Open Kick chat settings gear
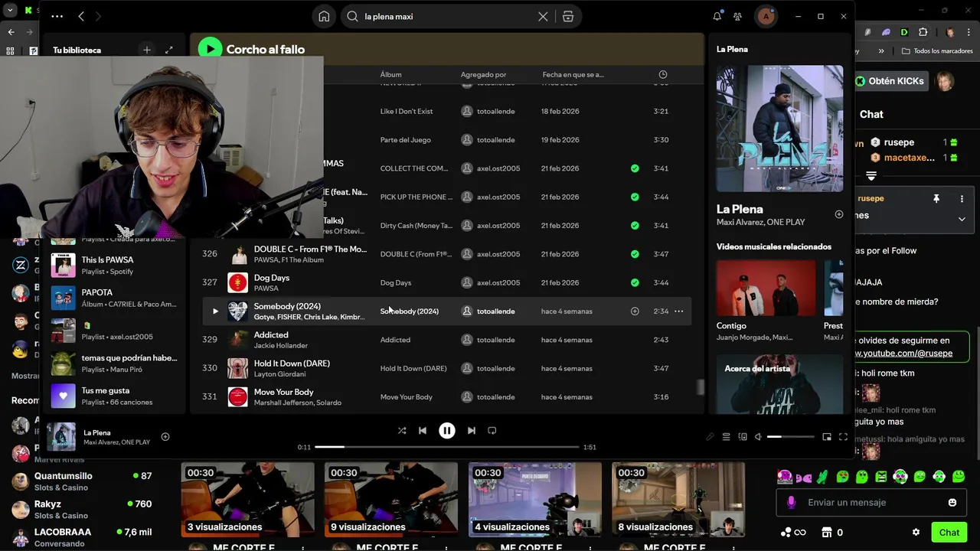Image resolution: width=980 pixels, height=551 pixels. (x=916, y=533)
